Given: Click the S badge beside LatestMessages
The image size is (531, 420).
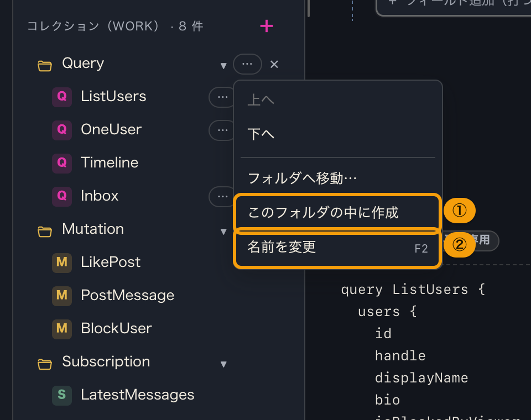Looking at the screenshot, I should [62, 396].
